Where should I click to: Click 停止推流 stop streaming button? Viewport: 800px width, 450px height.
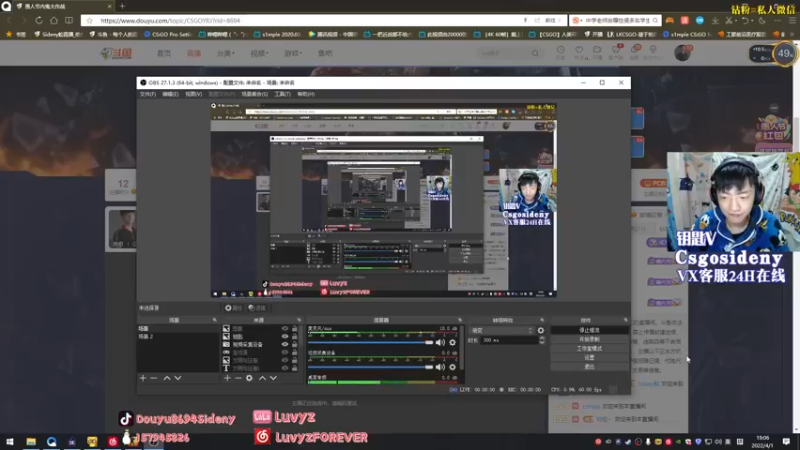589,330
